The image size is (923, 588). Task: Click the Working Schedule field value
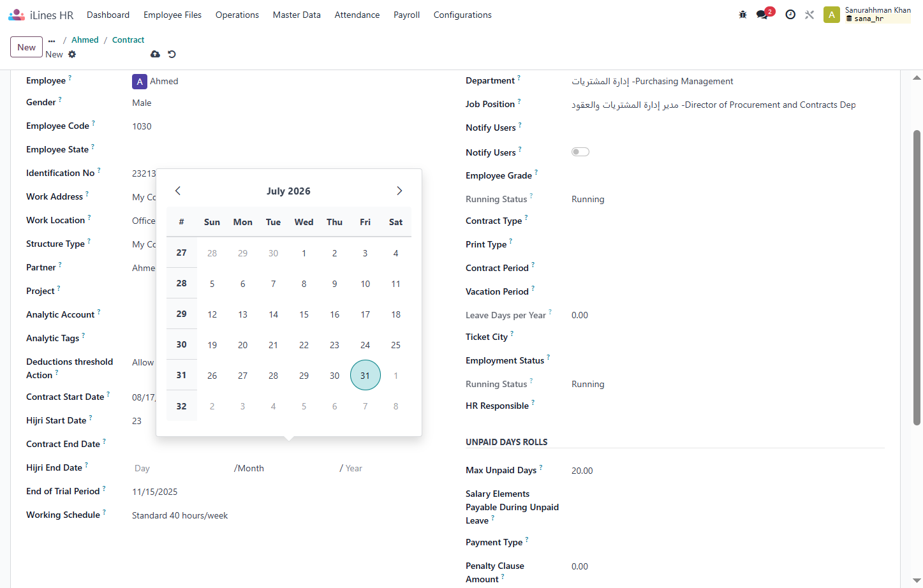pyautogui.click(x=180, y=516)
